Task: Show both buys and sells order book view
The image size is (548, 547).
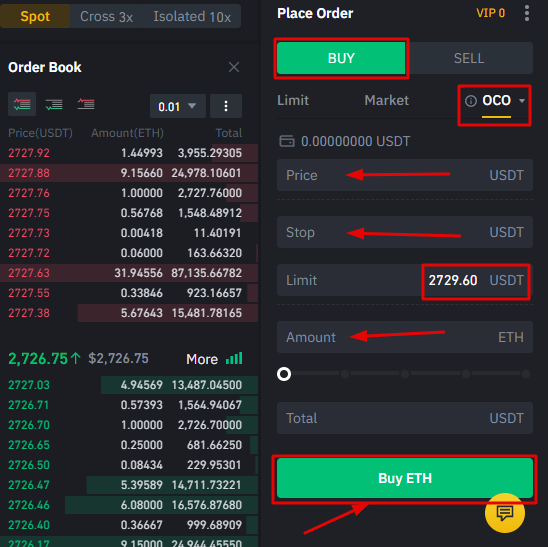Action: point(22,104)
